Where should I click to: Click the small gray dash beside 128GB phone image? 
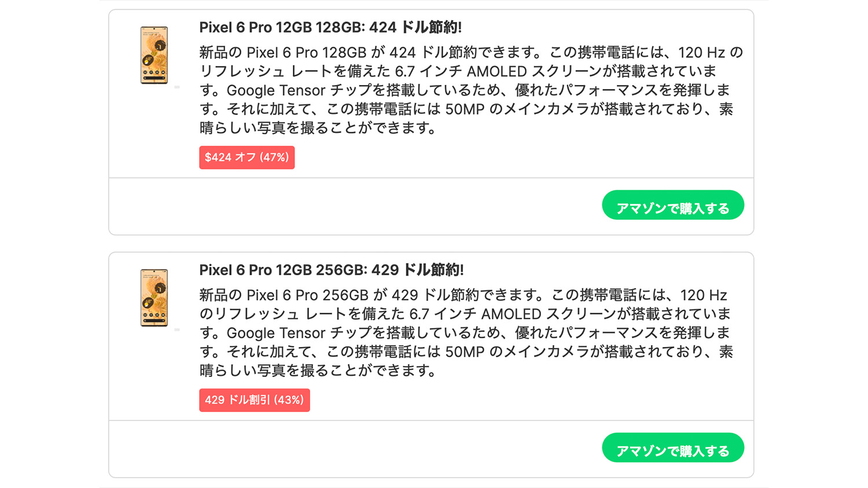(177, 87)
